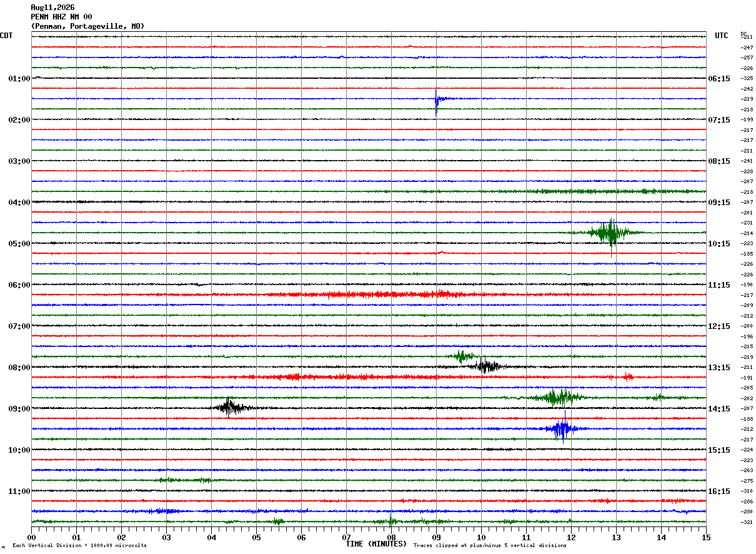This screenshot has width=756, height=554.
Task: Click the -325 DC offset value
Action: (747, 79)
